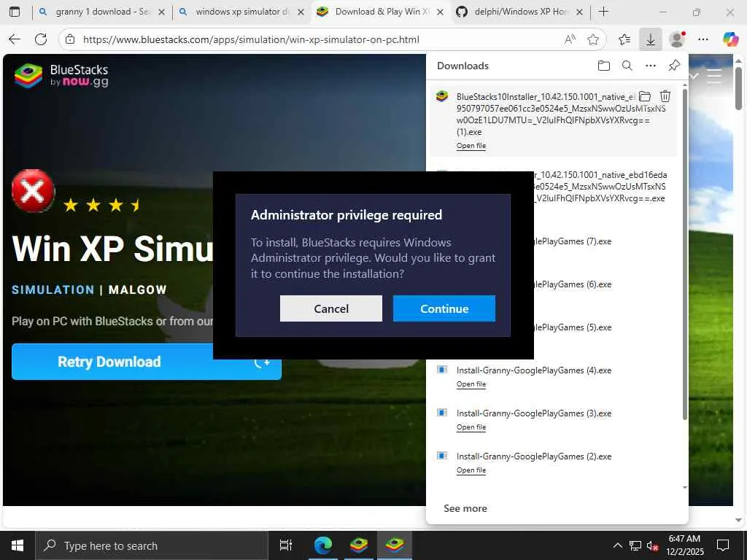
Task: Show hidden system tray icons
Action: (x=617, y=545)
